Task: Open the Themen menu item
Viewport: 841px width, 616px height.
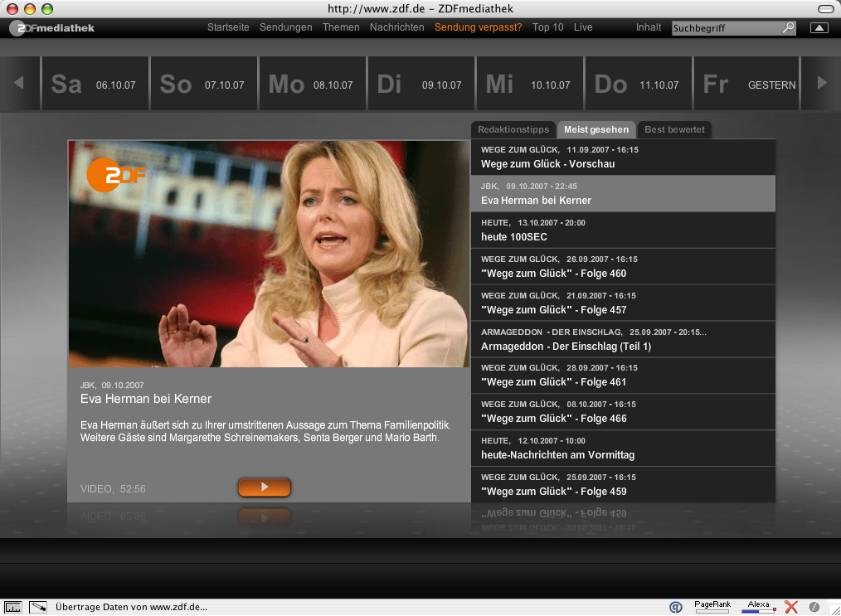Action: click(341, 27)
